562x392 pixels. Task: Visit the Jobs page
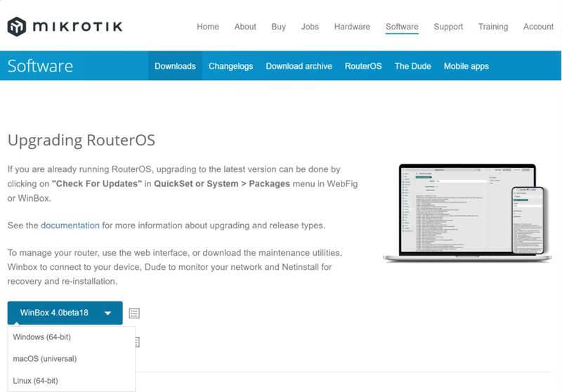click(x=310, y=27)
